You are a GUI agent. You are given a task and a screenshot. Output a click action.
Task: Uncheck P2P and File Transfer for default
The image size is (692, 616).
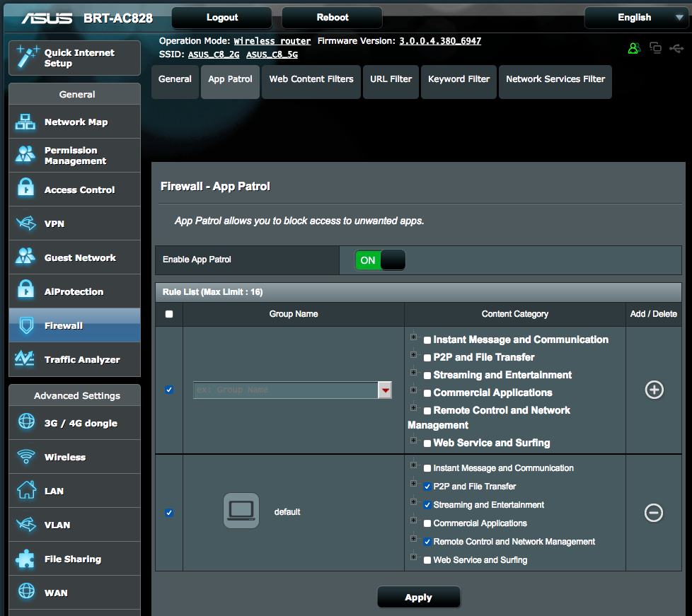tap(427, 487)
